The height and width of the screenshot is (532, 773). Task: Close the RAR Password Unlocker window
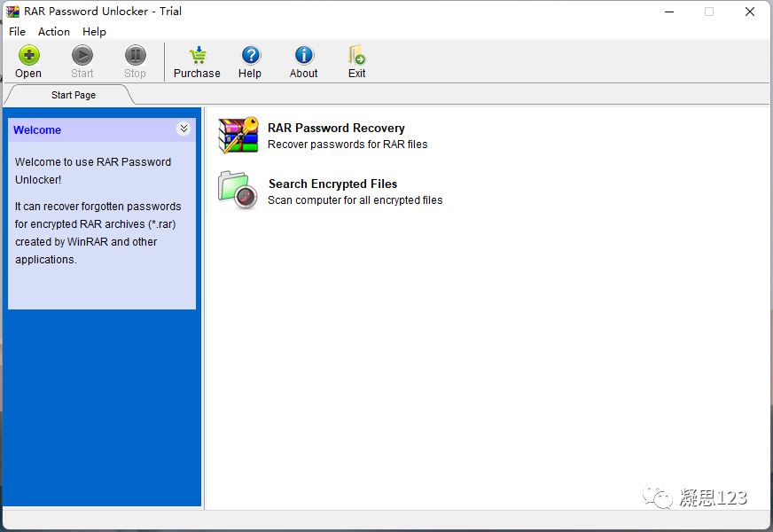[750, 12]
